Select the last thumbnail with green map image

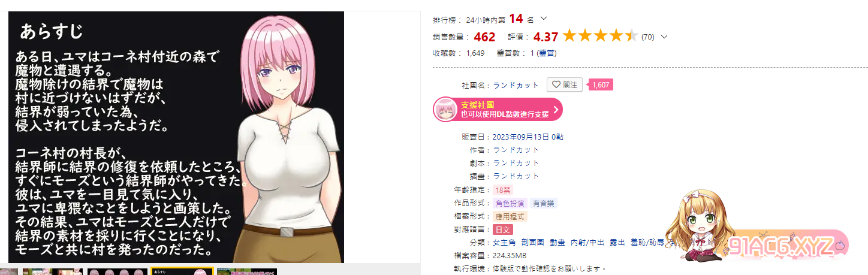[246, 271]
